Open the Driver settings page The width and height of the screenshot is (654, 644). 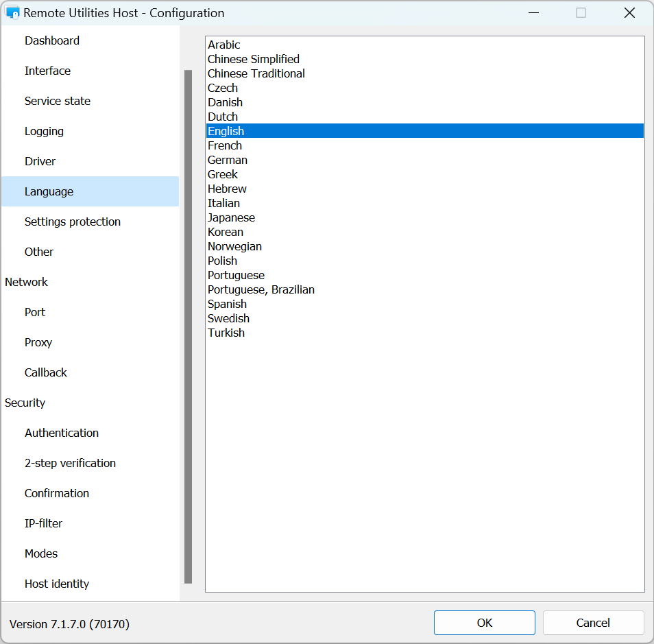pos(90,161)
